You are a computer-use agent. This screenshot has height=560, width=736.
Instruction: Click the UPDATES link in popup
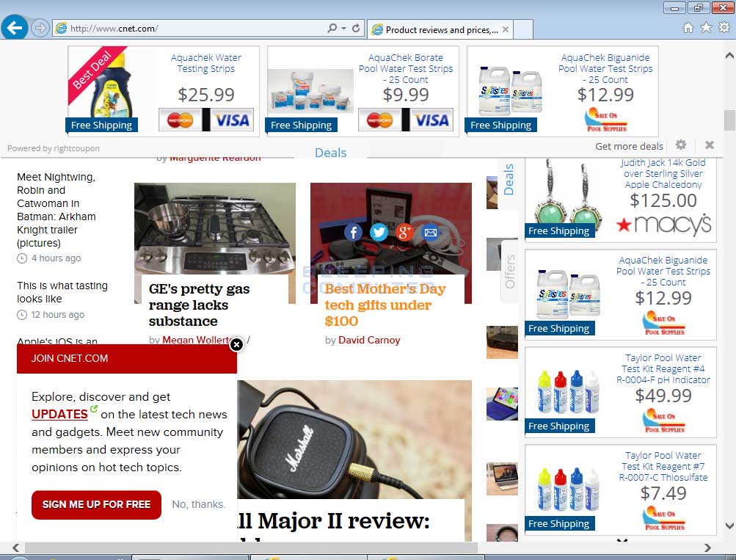pos(59,414)
